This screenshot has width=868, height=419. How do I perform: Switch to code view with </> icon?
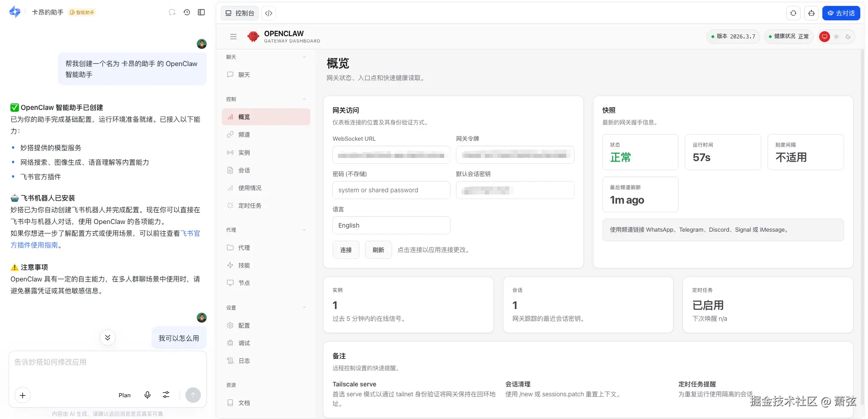(x=268, y=13)
